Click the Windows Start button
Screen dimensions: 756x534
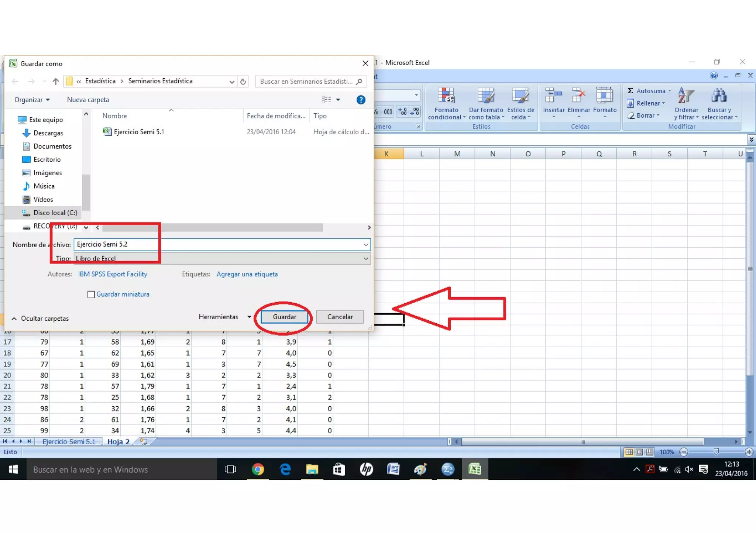(13, 469)
